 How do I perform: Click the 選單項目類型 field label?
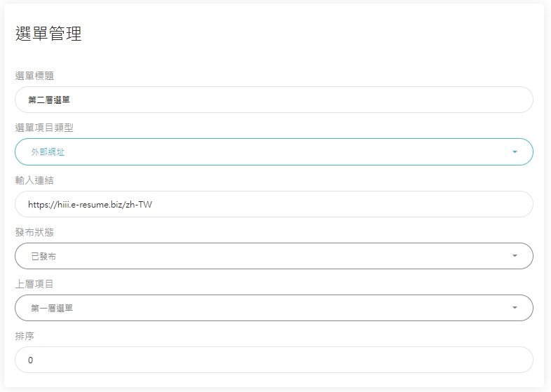point(44,128)
